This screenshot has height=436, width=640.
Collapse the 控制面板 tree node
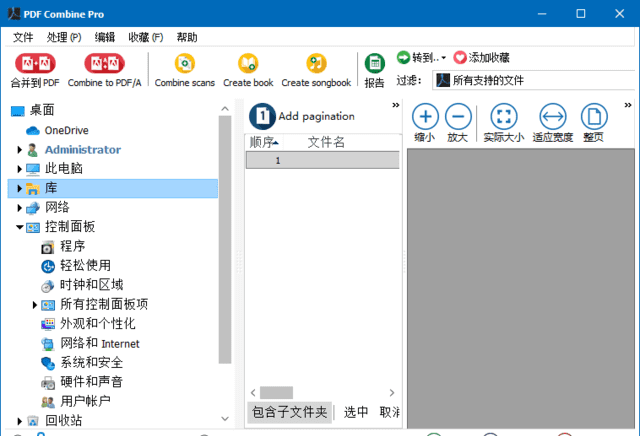click(x=19, y=227)
